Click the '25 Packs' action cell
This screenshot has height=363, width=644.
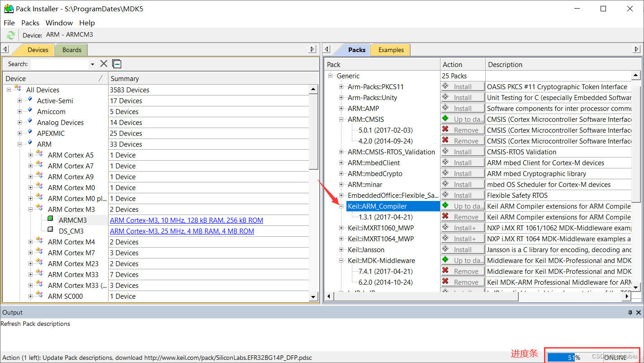point(463,76)
